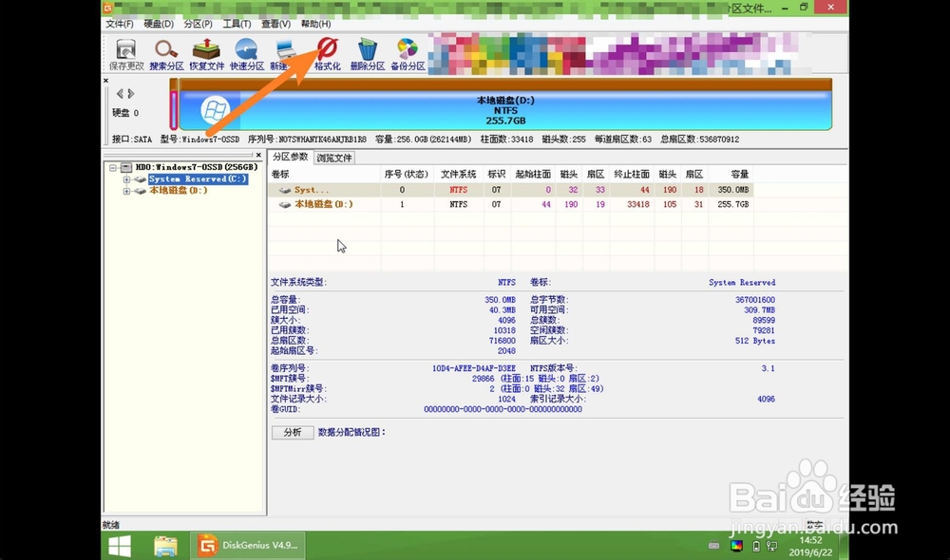This screenshot has height=560, width=950.
Task: Click the 卷标 column header
Action: tap(325, 175)
